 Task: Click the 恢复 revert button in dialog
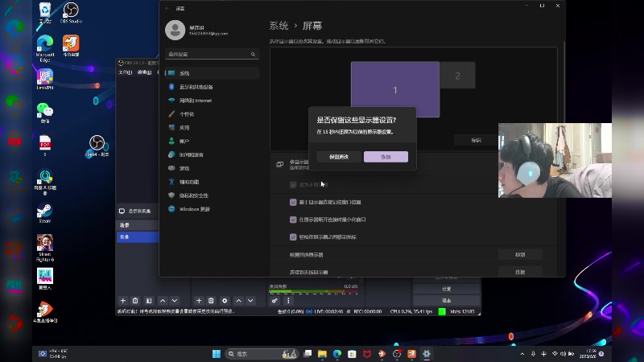point(386,157)
